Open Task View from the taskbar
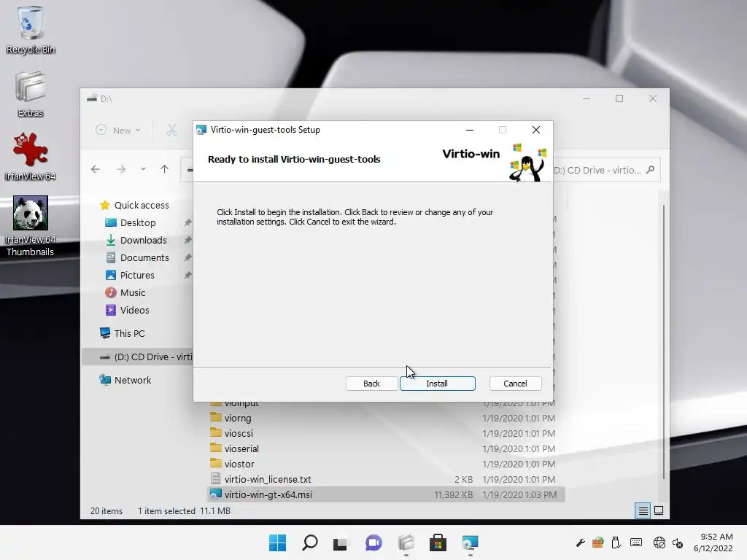Image resolution: width=747 pixels, height=560 pixels. click(340, 542)
